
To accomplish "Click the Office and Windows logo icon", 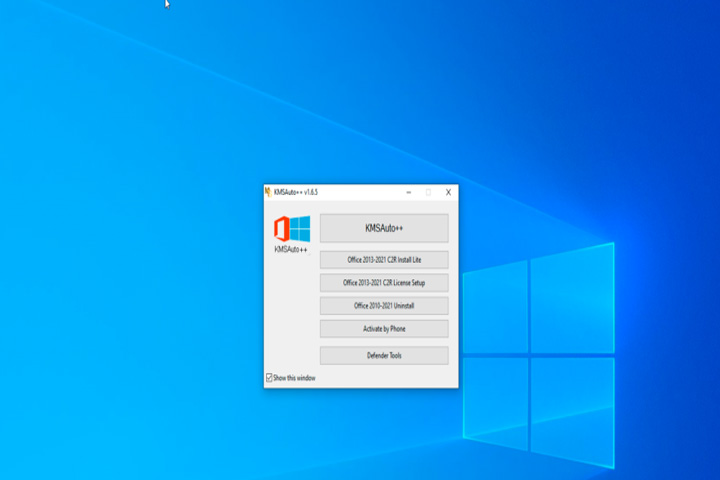I will tap(292, 229).
